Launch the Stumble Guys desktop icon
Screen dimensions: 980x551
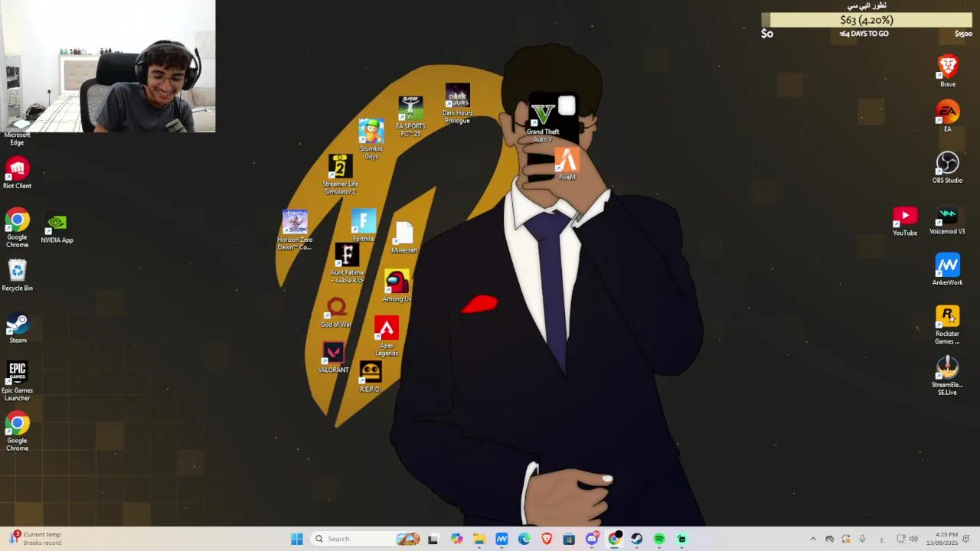tap(371, 139)
